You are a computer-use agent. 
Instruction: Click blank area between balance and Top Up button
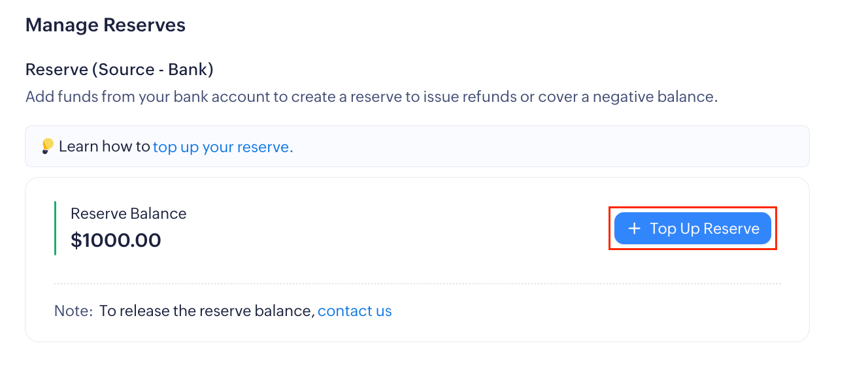[392, 229]
